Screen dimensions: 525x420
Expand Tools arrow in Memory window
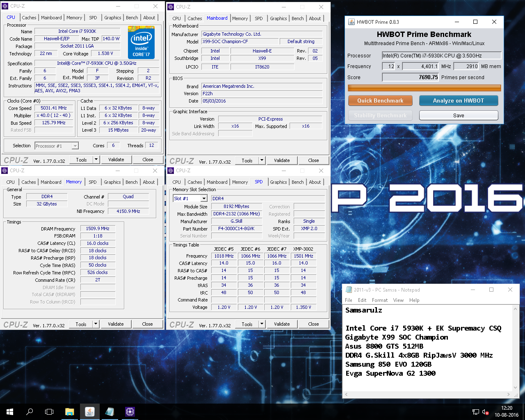pyautogui.click(x=96, y=324)
